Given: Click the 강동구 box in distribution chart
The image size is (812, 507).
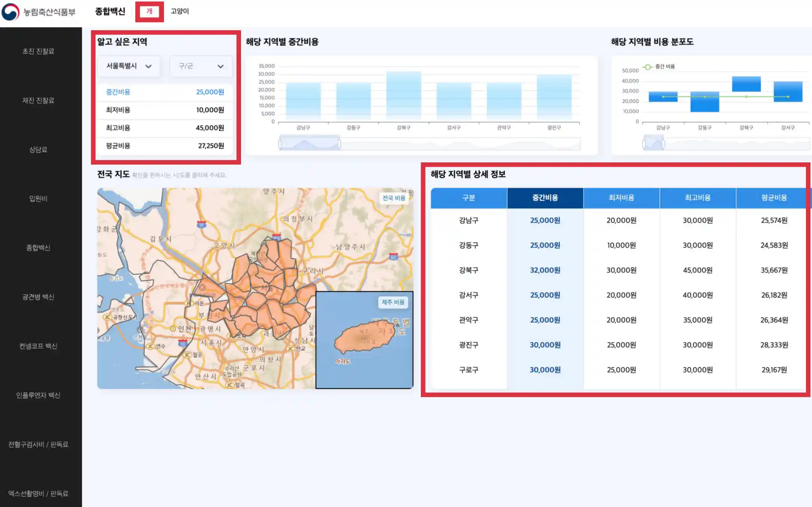Looking at the screenshot, I should pyautogui.click(x=705, y=102).
